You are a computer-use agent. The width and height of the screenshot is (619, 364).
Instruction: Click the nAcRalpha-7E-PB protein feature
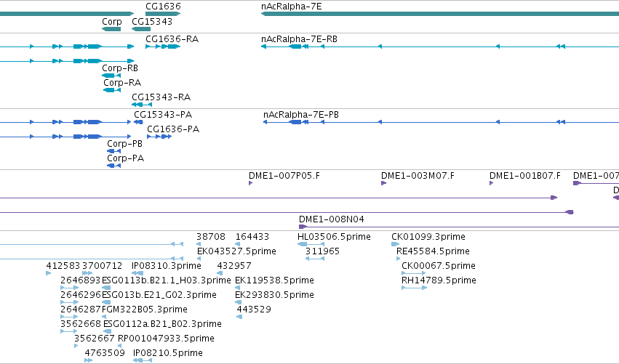click(x=441, y=122)
